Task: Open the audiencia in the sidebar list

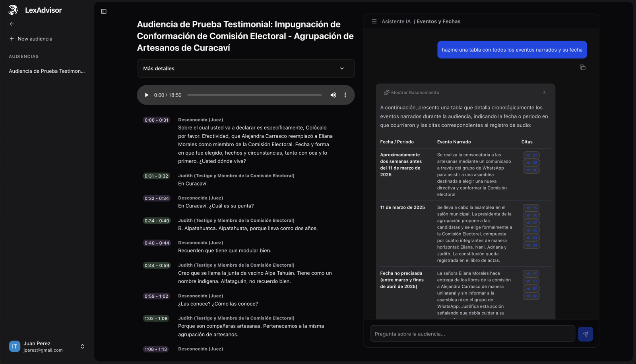Action: click(47, 71)
